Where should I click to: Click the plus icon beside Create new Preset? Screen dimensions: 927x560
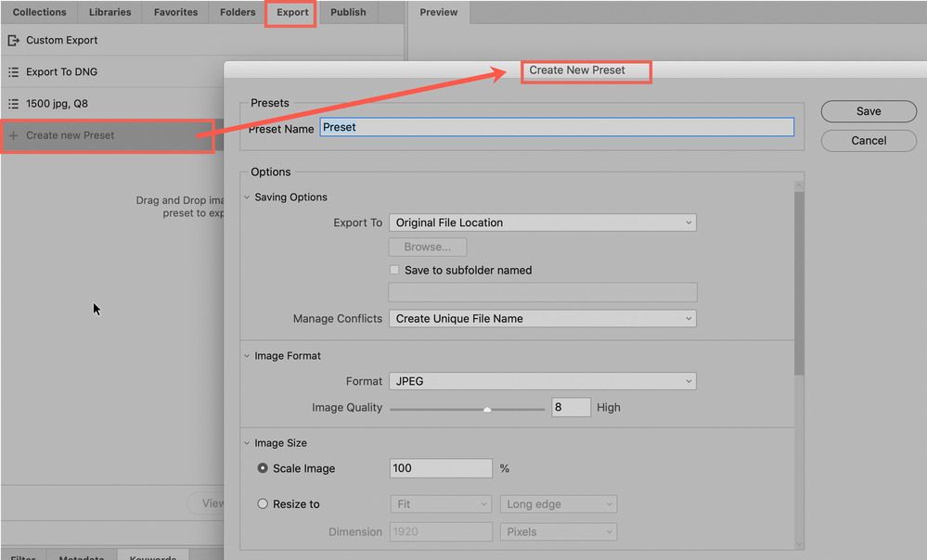(x=13, y=135)
